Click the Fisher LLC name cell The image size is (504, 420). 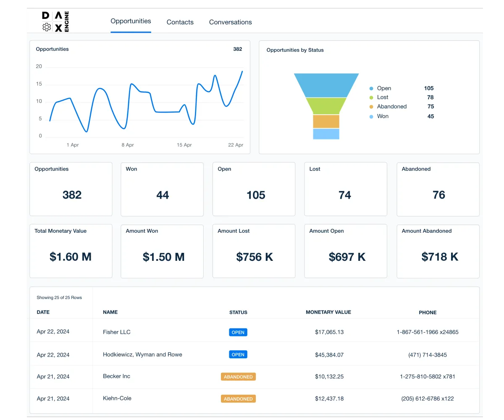(x=117, y=332)
